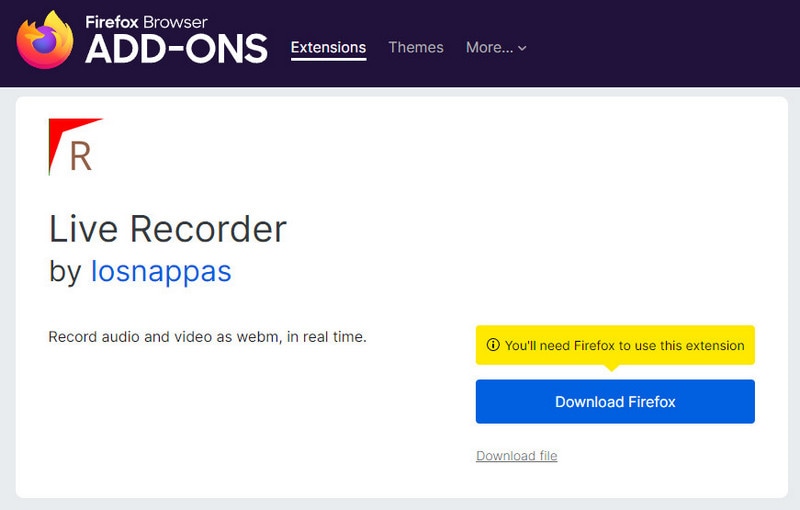Click the 'You'll need Firefox' notice
This screenshot has height=510, width=800.
[x=615, y=345]
